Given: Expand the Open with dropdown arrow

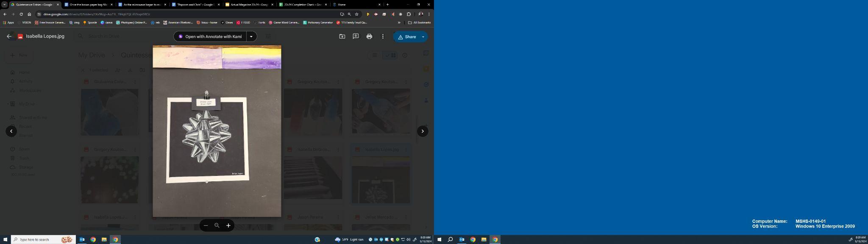Looking at the screenshot, I should tap(251, 36).
